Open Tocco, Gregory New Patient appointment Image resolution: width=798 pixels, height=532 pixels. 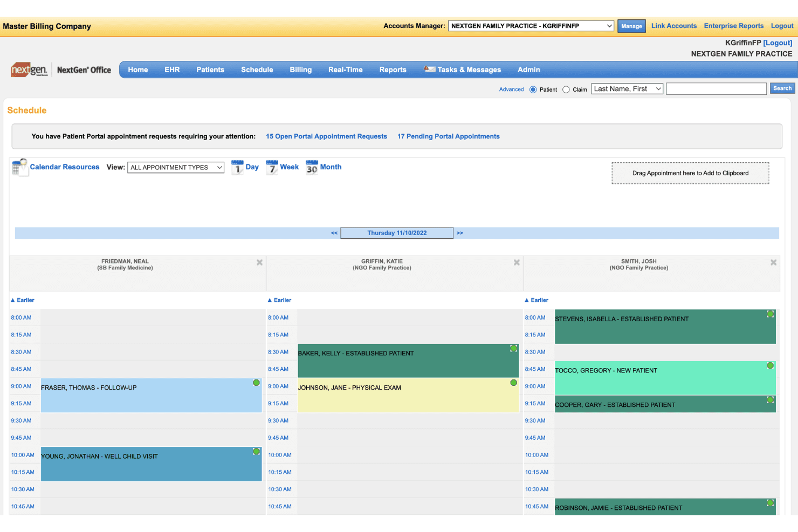coord(665,378)
